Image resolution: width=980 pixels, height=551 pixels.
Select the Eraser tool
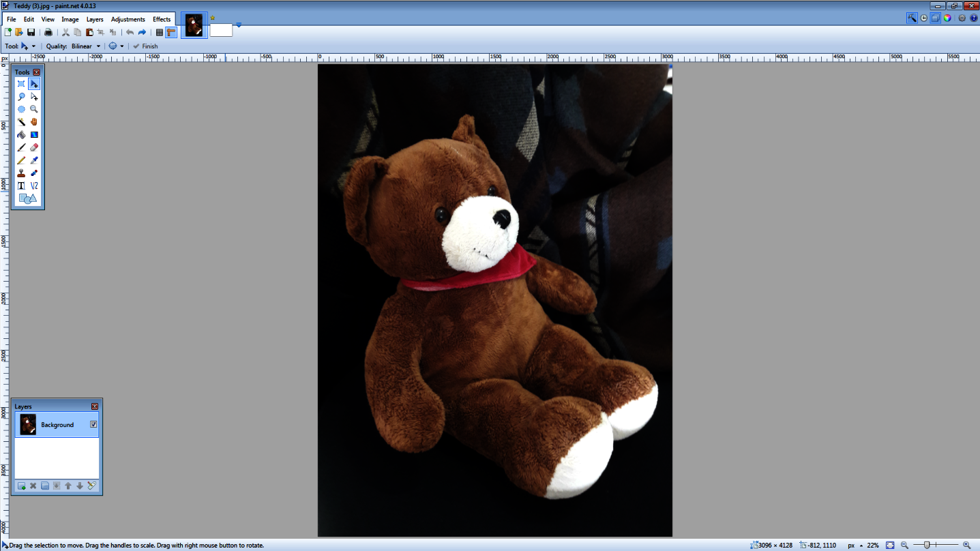point(34,147)
